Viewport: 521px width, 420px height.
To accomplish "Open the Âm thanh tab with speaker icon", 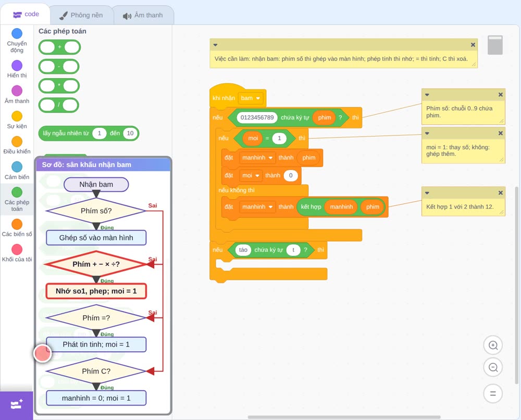I will [143, 15].
